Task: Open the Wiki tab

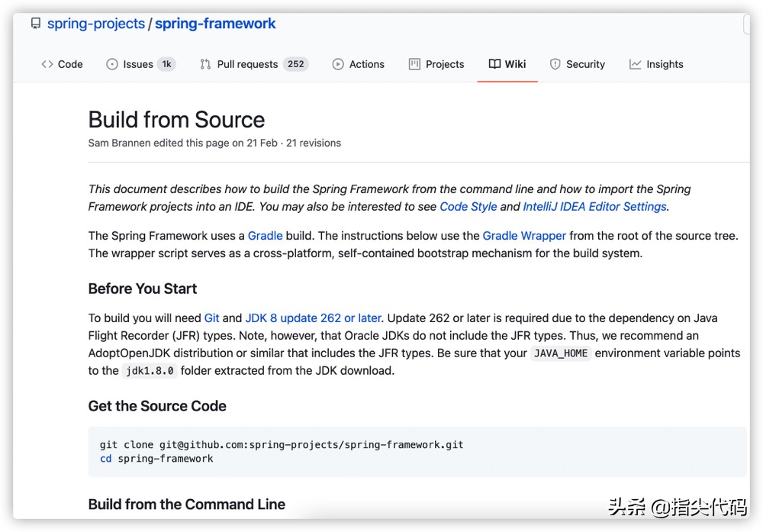Action: point(507,64)
